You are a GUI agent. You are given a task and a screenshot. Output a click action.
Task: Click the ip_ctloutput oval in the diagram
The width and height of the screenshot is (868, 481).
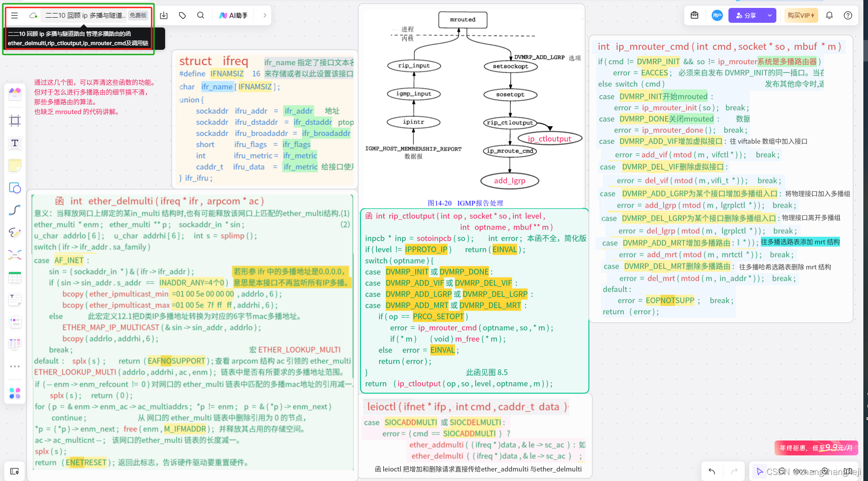click(549, 138)
